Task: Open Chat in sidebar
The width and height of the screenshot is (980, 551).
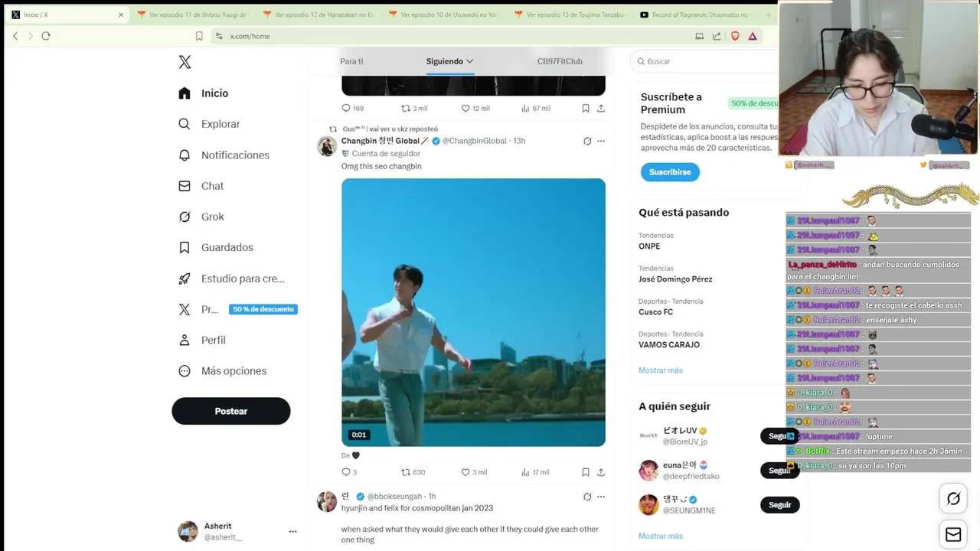Action: [x=201, y=186]
